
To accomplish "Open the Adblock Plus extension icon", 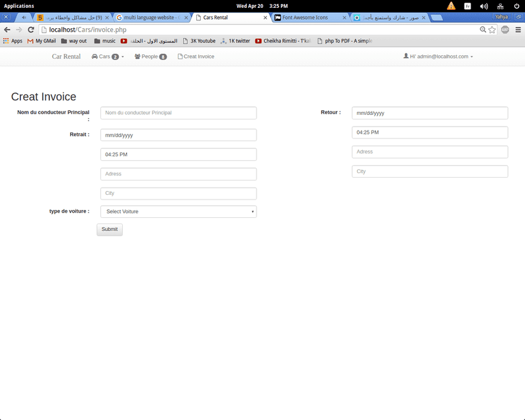I will pyautogui.click(x=505, y=30).
